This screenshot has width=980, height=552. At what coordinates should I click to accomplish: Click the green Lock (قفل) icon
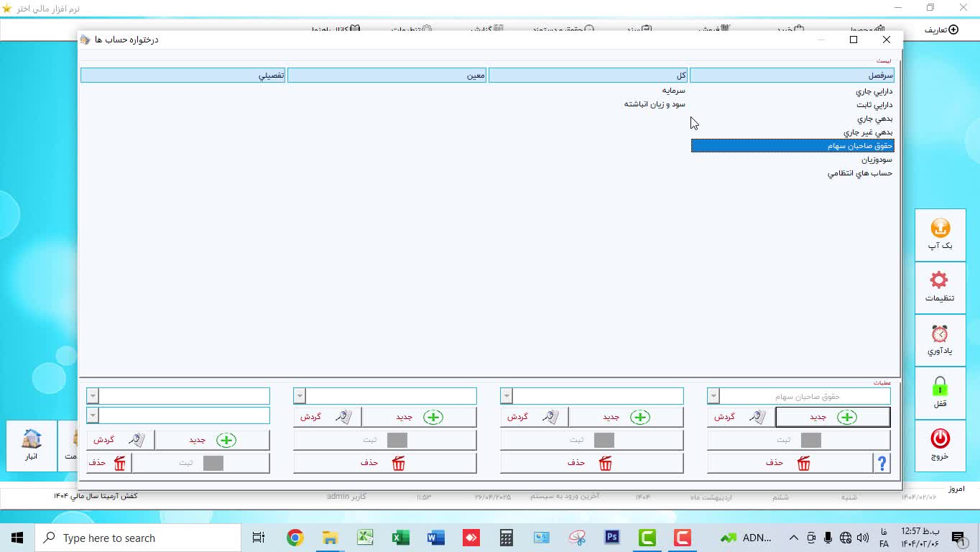pos(939,392)
